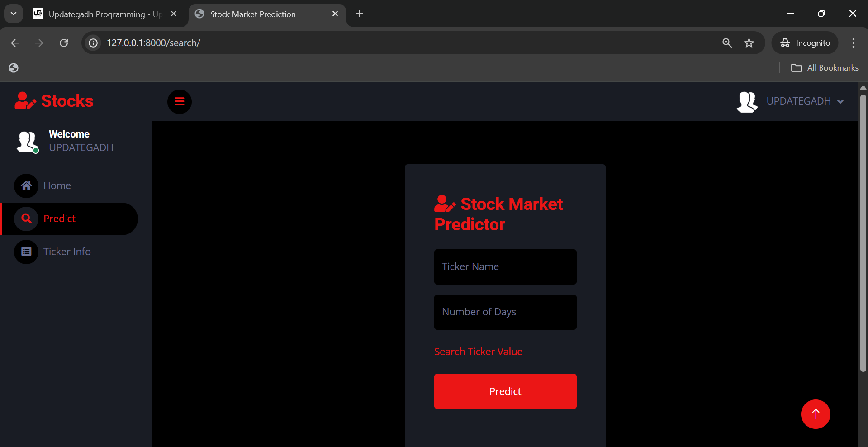Image resolution: width=868 pixels, height=447 pixels.
Task: Reload the page
Action: [64, 43]
